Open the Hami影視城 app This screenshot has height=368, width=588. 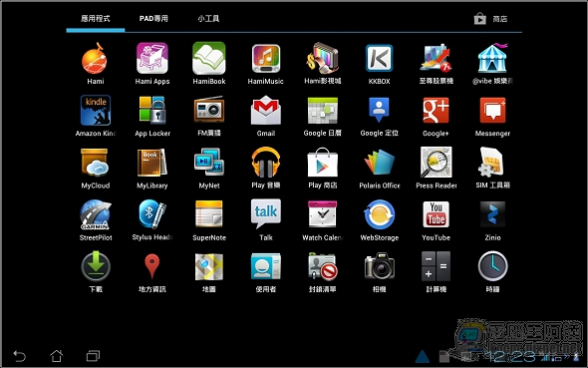coord(323,64)
